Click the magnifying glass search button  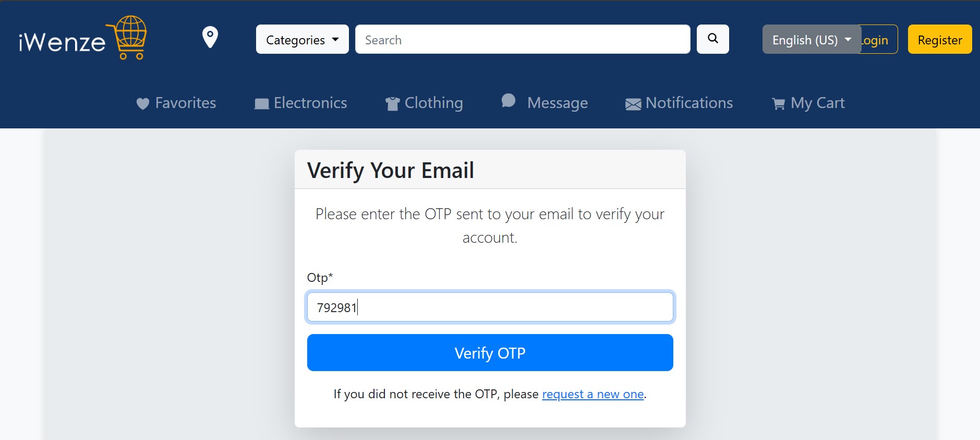click(x=713, y=39)
